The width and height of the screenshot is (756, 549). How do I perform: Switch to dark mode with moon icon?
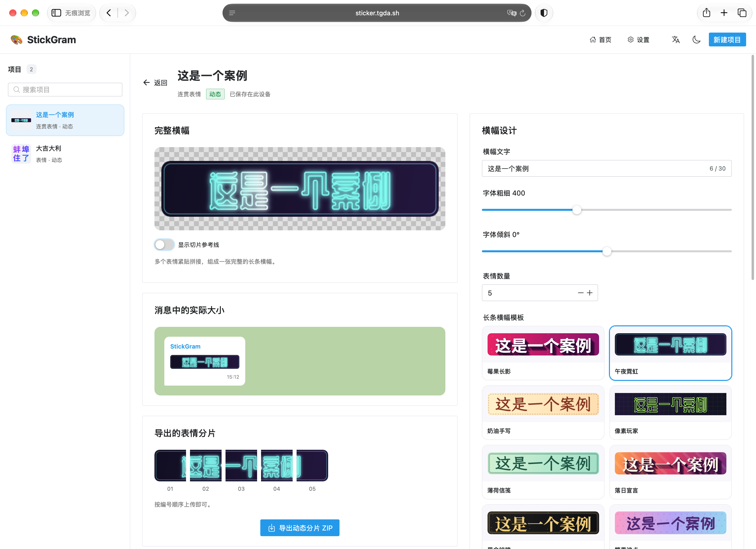click(x=696, y=40)
